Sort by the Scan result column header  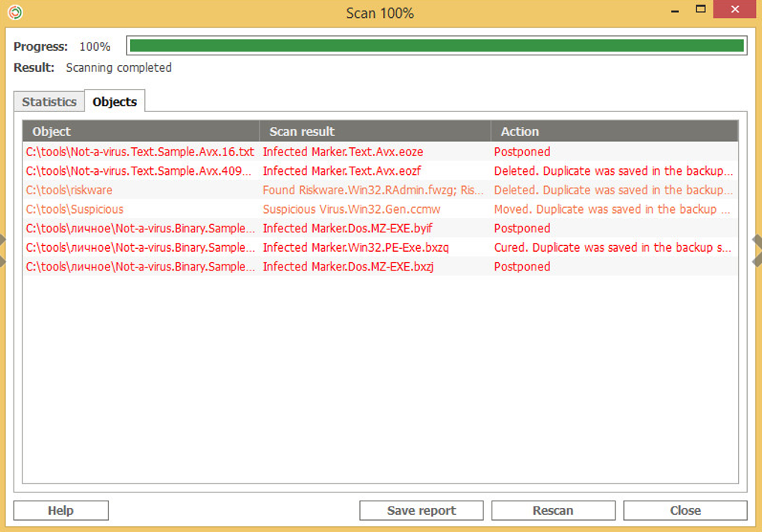pos(375,132)
